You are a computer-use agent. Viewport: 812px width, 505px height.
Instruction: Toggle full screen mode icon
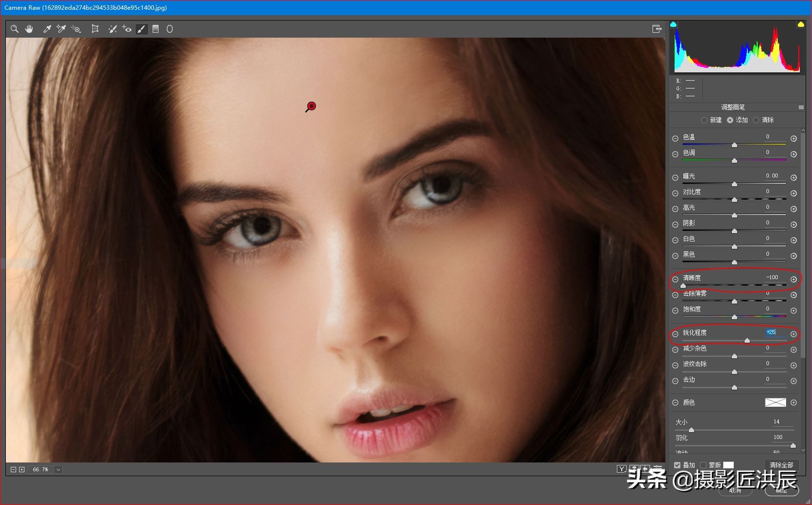[x=657, y=29]
